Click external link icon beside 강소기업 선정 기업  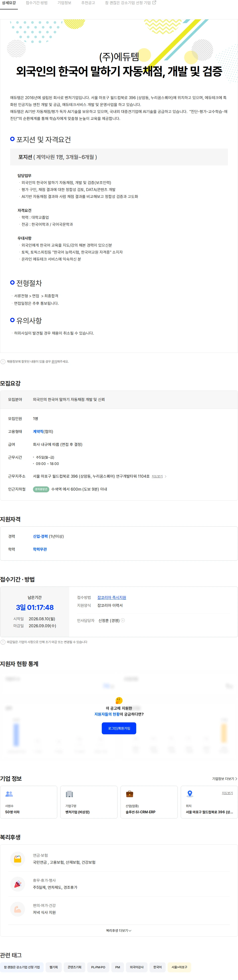(154, 3)
